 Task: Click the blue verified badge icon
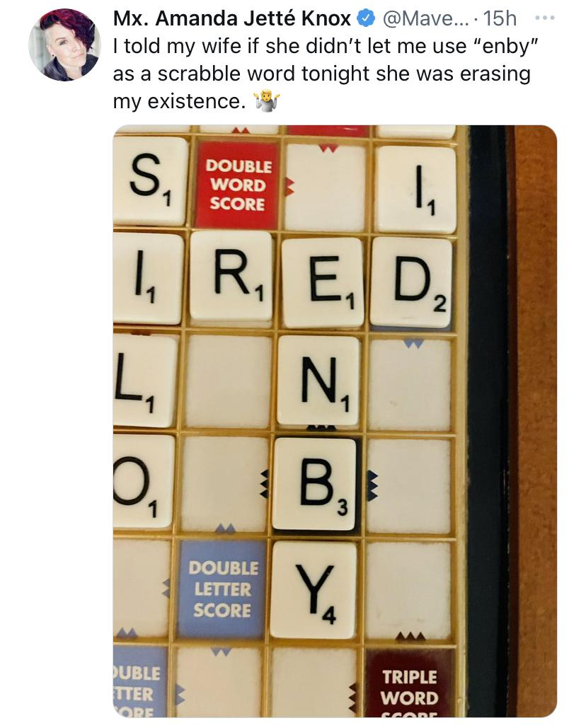(x=366, y=18)
